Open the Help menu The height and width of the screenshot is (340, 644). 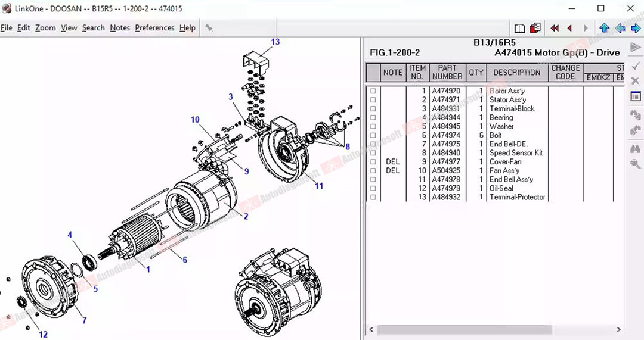[187, 28]
